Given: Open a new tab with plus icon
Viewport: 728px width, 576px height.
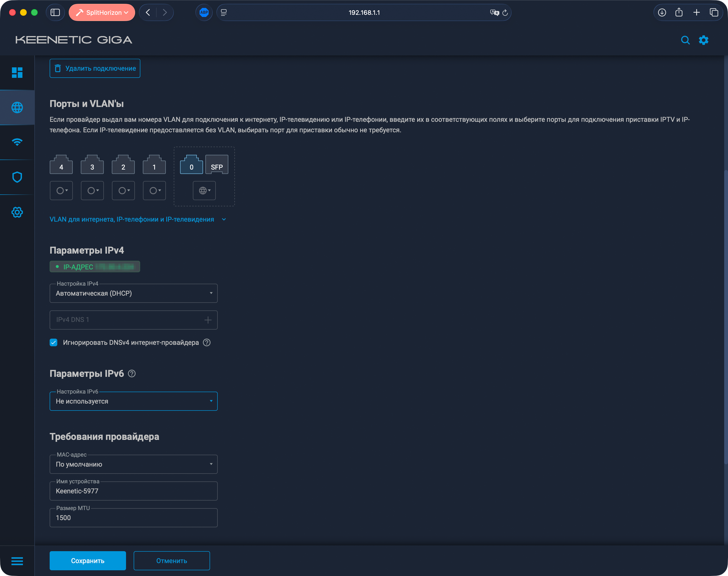Looking at the screenshot, I should tap(696, 12).
